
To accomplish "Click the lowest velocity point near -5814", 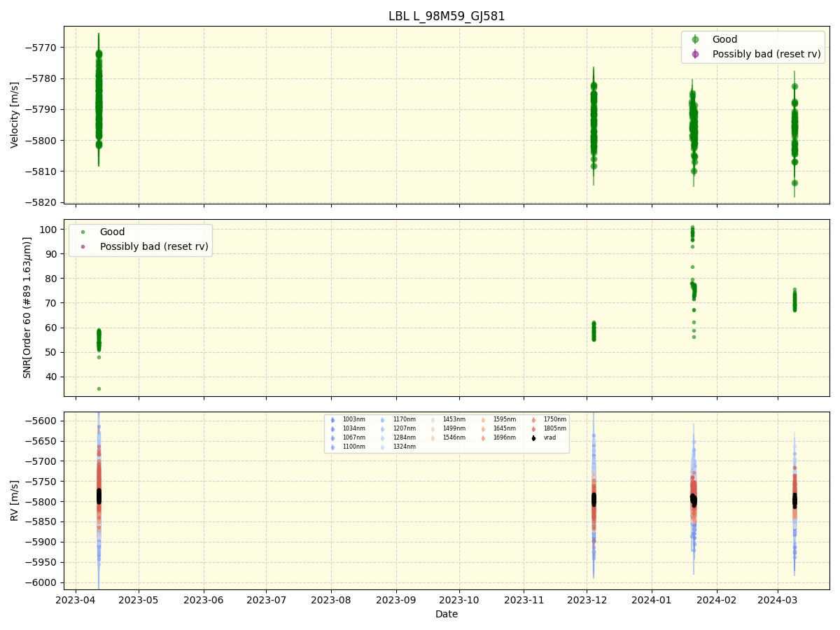I will coord(794,183).
